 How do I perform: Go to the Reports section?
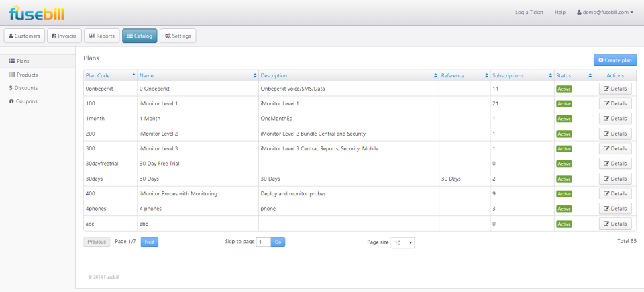pos(102,36)
